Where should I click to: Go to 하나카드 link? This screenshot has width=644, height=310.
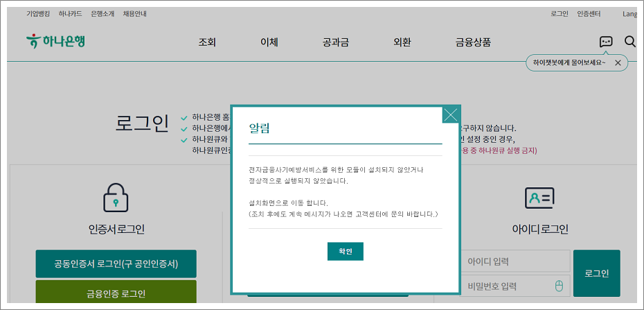coord(70,14)
